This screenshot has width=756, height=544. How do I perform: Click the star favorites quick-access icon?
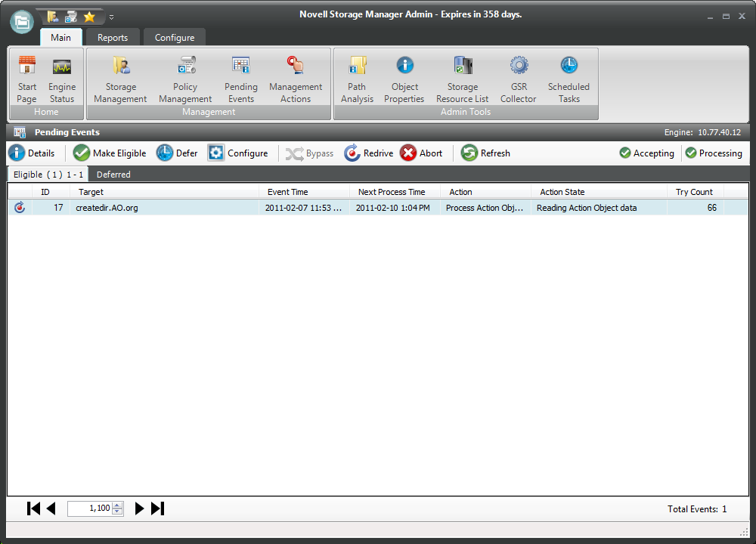89,17
